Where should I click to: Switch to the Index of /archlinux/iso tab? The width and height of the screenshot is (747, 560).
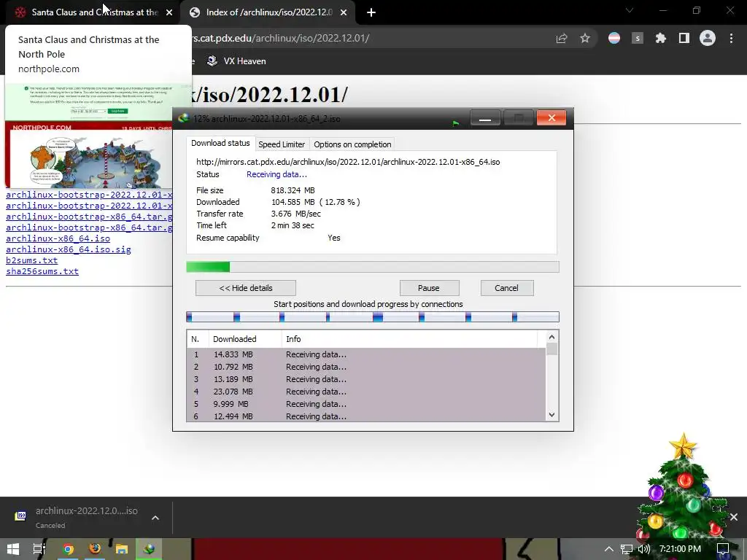point(268,12)
